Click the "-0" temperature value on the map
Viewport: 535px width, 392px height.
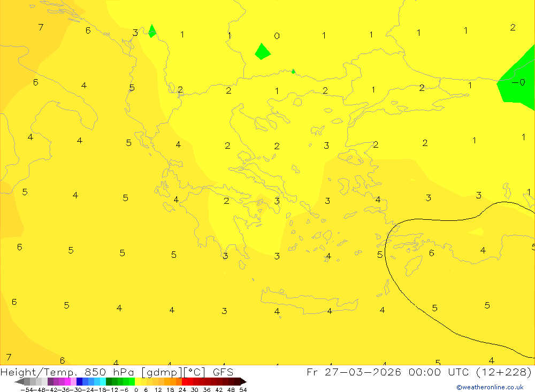tap(518, 82)
